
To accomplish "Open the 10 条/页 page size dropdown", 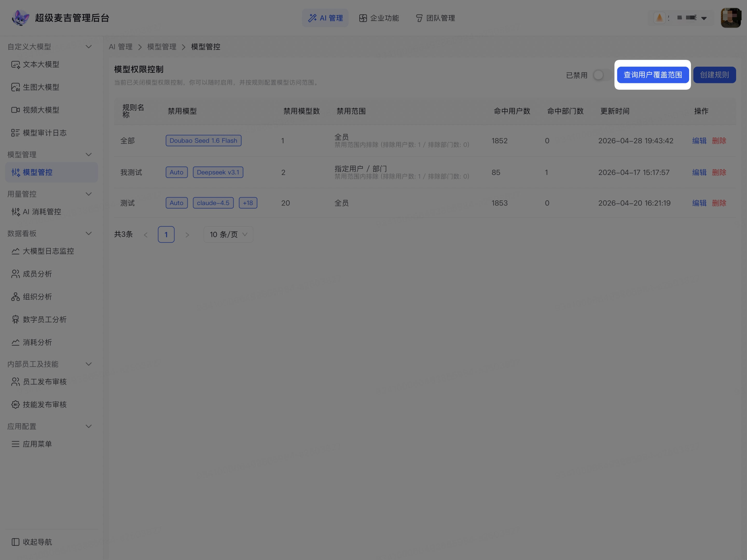I will tap(228, 234).
